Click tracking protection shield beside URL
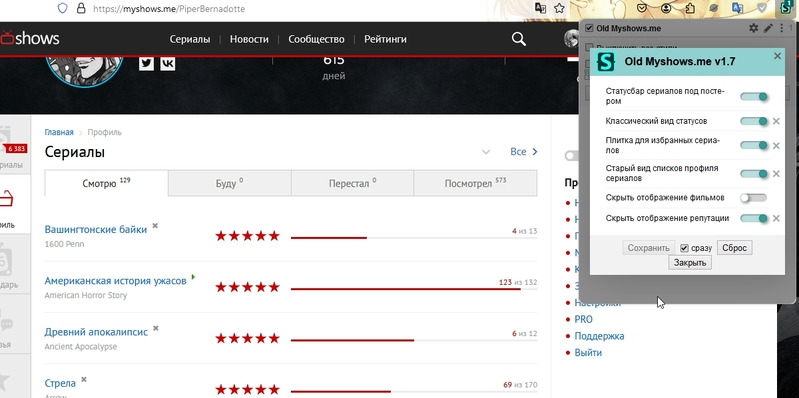 (x=62, y=8)
